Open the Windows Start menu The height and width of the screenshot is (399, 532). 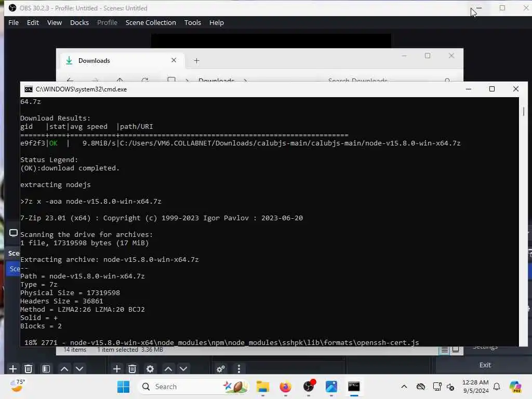pos(123,387)
